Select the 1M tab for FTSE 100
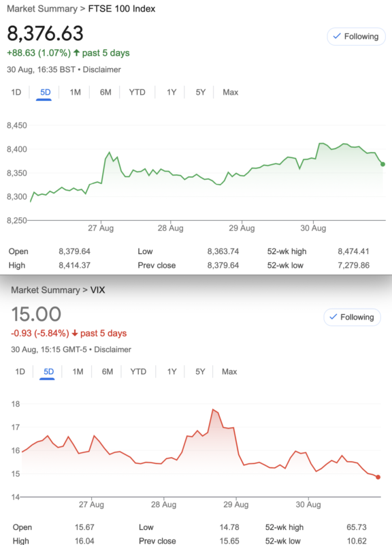This screenshot has width=392, height=545. tap(75, 92)
